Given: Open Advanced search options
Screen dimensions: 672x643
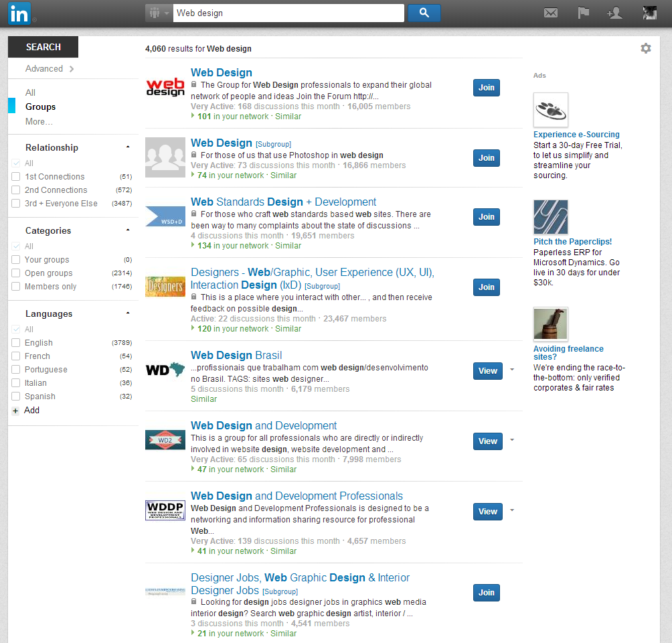Looking at the screenshot, I should 50,68.
